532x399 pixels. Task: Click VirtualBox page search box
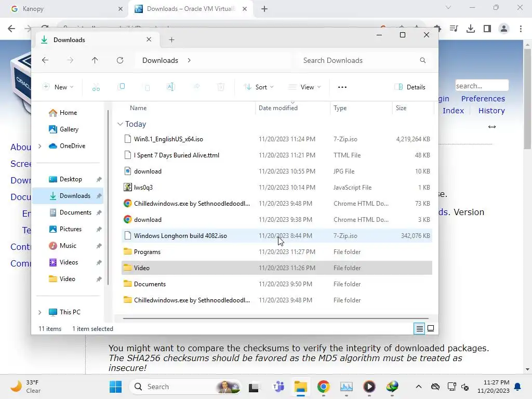tap(482, 86)
